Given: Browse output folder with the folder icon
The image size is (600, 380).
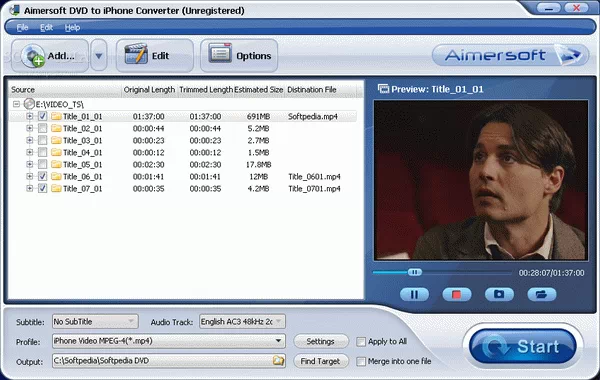Looking at the screenshot, I should 279,360.
